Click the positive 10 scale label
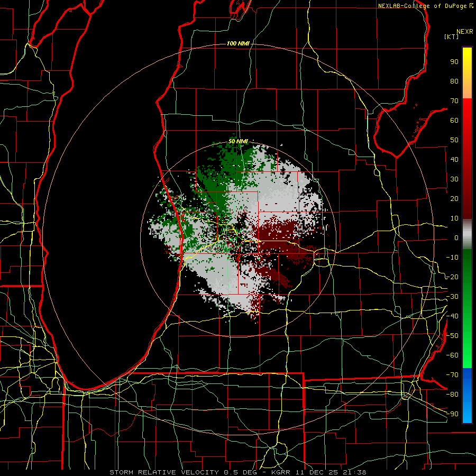This screenshot has width=476, height=476. tap(454, 218)
